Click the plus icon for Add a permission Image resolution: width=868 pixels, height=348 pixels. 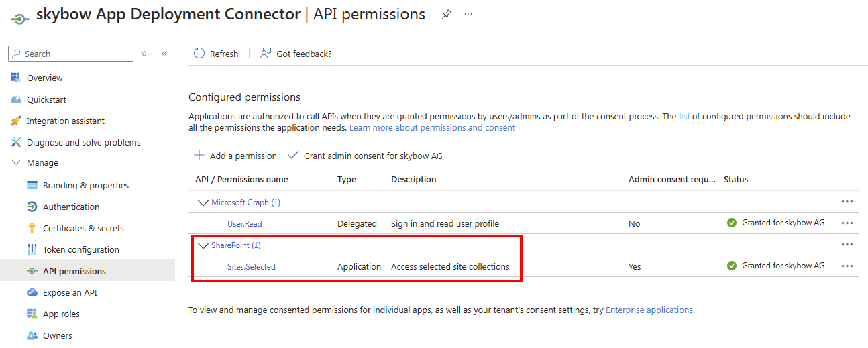[199, 156]
